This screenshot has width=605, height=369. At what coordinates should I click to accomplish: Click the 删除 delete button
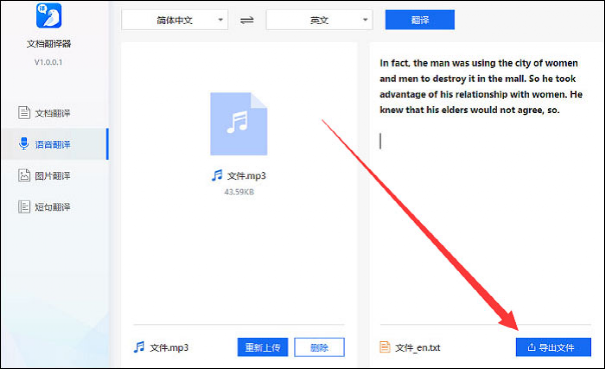point(319,347)
